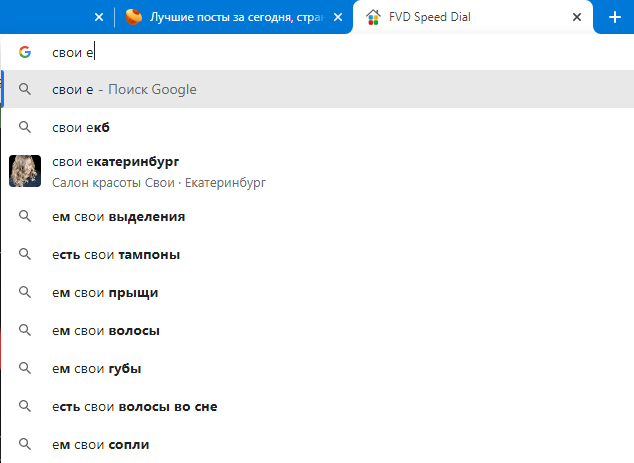Close the leftmost untitled tab

[x=99, y=17]
